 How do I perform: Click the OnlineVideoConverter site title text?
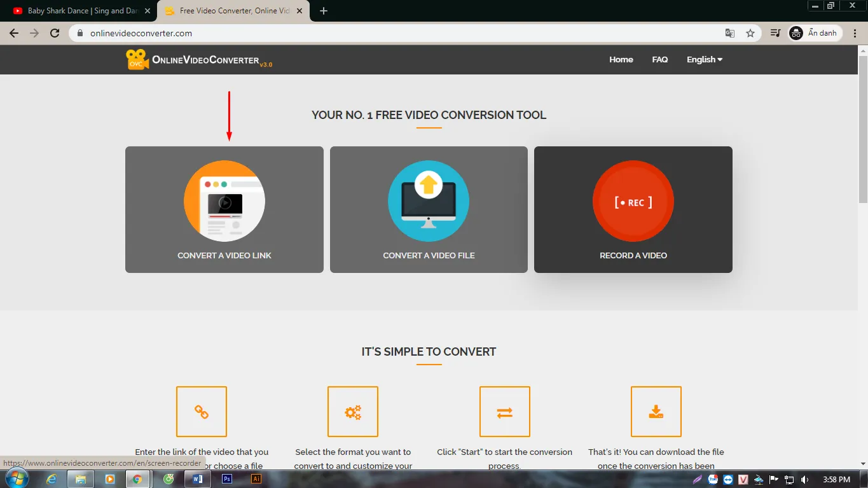[205, 60]
